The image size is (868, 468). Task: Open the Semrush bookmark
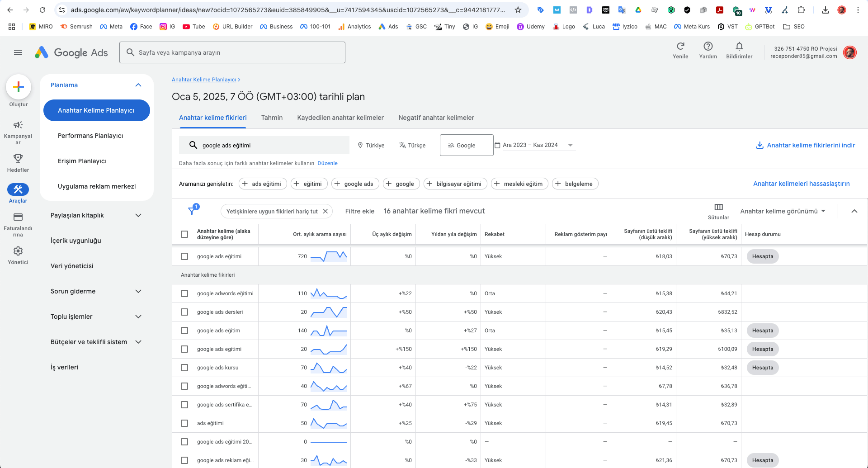pos(76,27)
